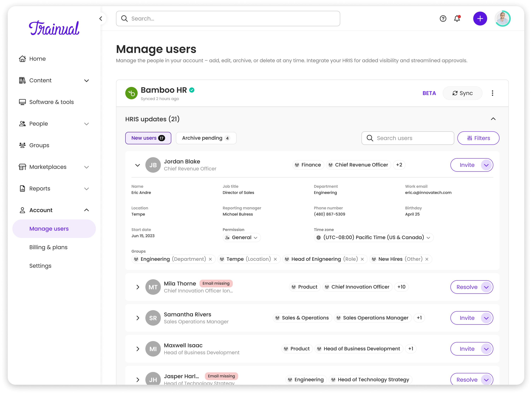
Task: Go to Manage users in sidebar
Action: (x=54, y=229)
